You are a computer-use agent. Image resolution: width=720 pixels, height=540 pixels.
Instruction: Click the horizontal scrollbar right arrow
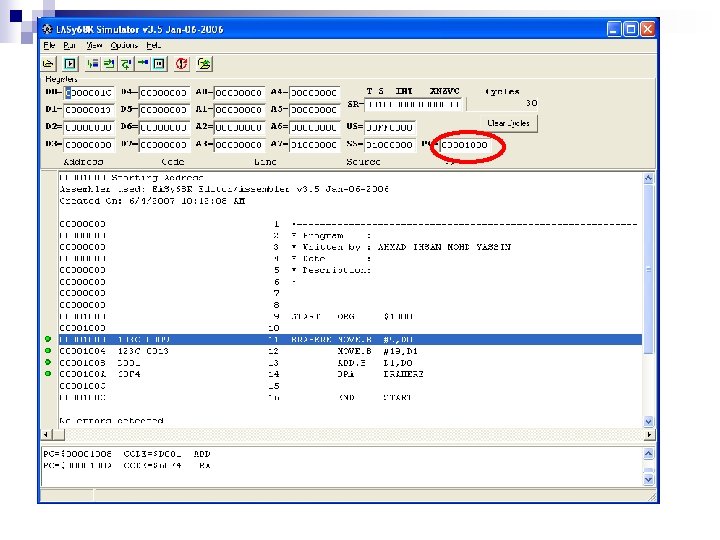coord(648,434)
